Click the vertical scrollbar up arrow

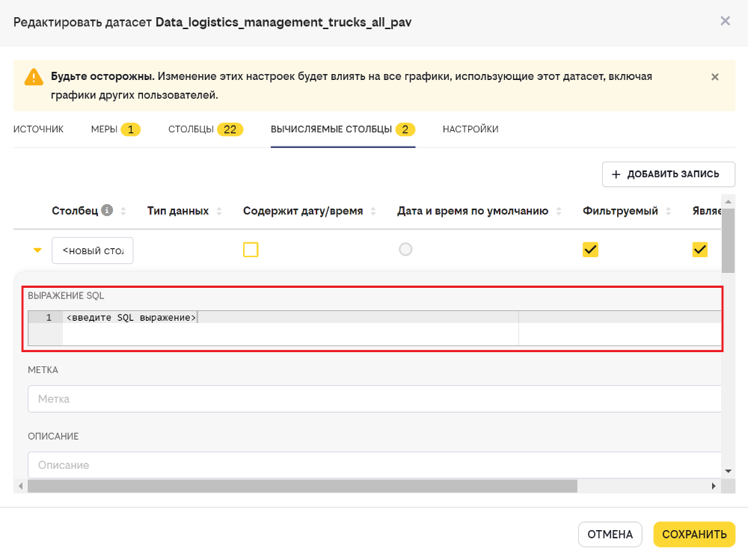tap(728, 202)
